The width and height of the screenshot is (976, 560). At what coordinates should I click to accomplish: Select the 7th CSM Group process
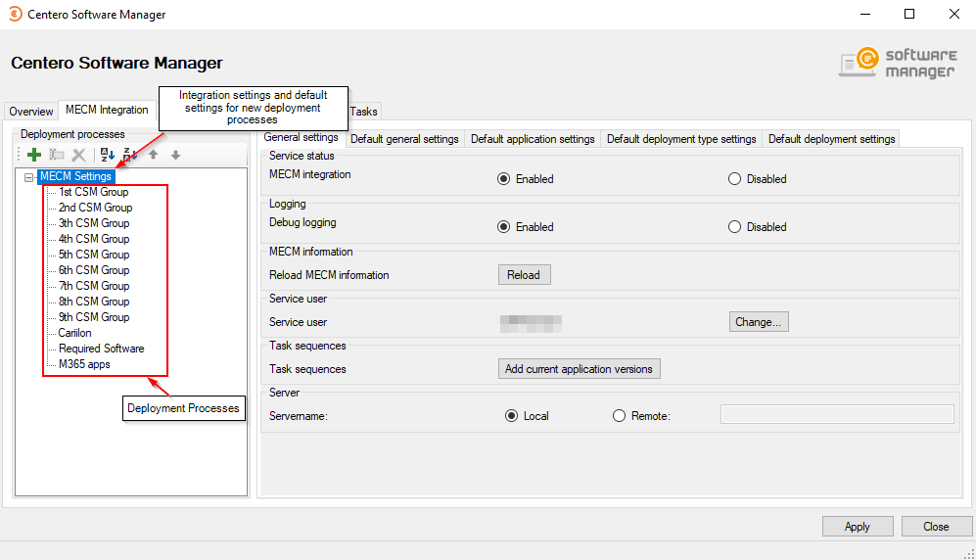(x=94, y=286)
